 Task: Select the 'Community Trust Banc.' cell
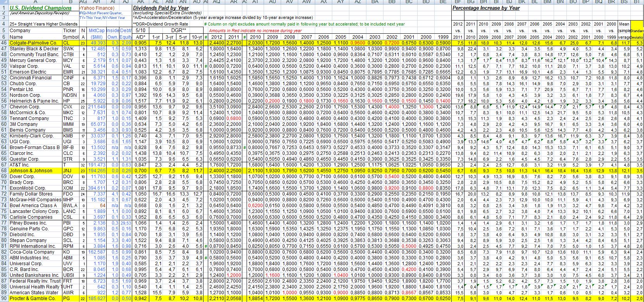pyautogui.click(x=35, y=55)
